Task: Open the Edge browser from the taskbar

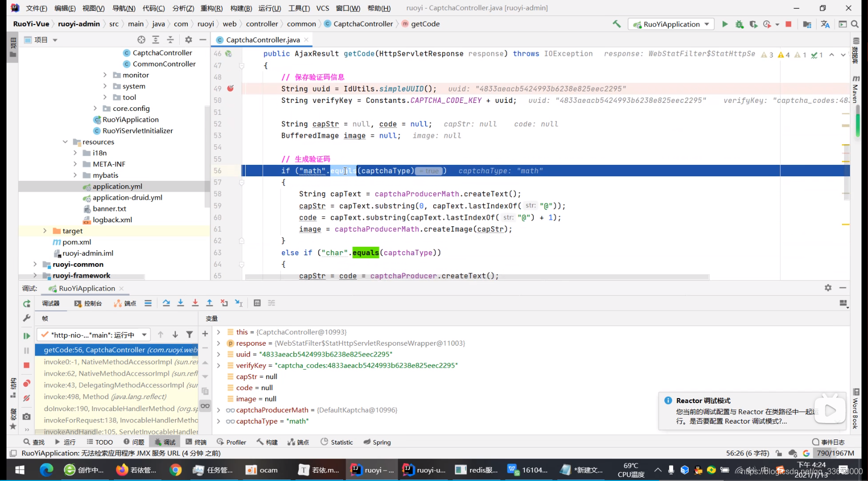Action: click(46, 470)
